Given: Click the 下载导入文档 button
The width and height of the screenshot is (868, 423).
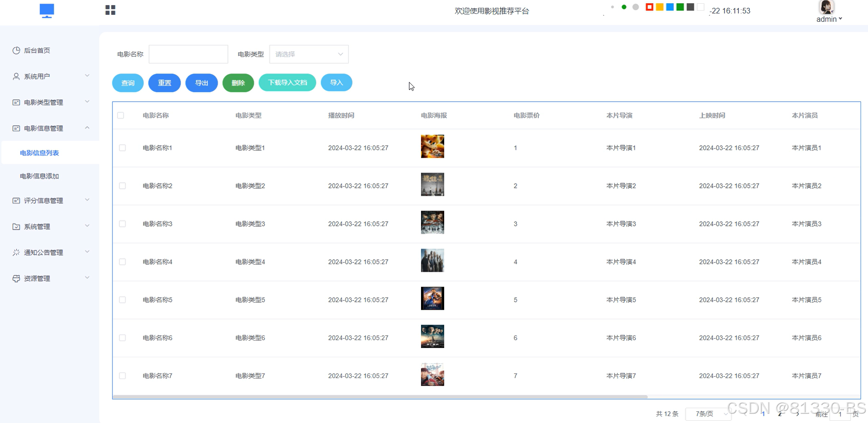Looking at the screenshot, I should [x=287, y=82].
